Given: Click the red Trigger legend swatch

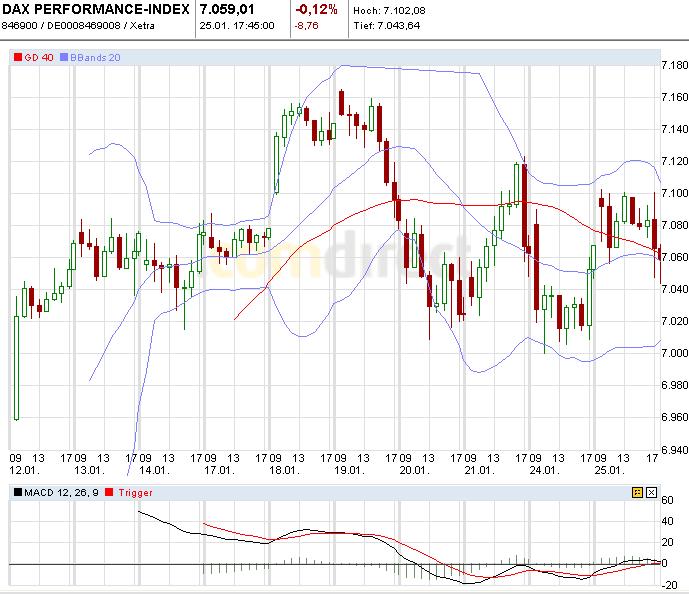Looking at the screenshot, I should [109, 492].
